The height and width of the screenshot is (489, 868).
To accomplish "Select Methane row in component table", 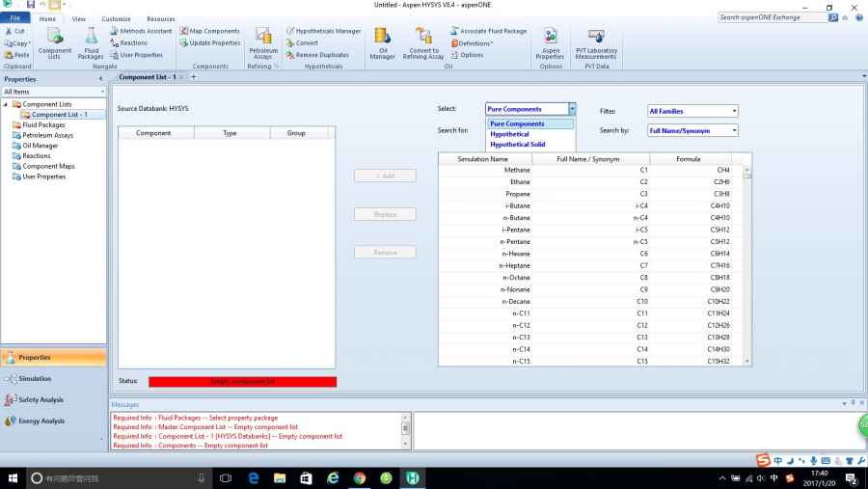I will [590, 170].
